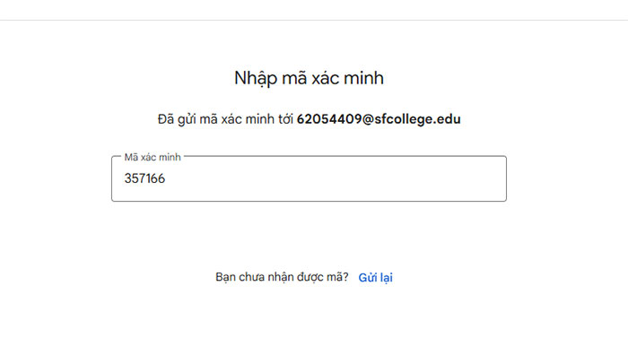Click the email 62054409@sfcollege.edu

point(379,119)
